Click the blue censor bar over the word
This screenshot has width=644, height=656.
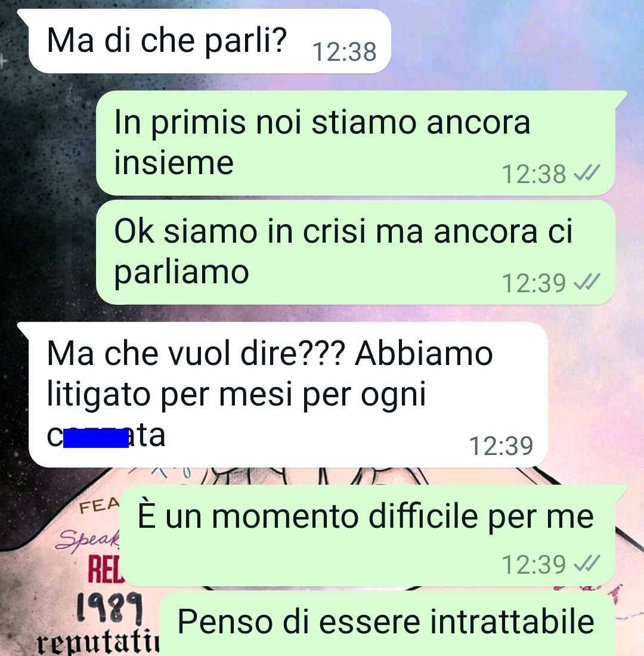[x=96, y=438]
